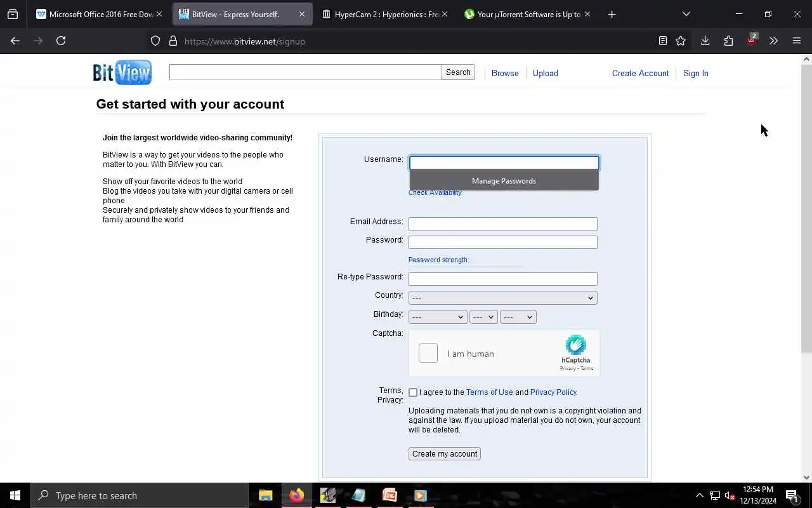The height and width of the screenshot is (508, 812).
Task: Focus the Password field
Action: [x=502, y=242]
